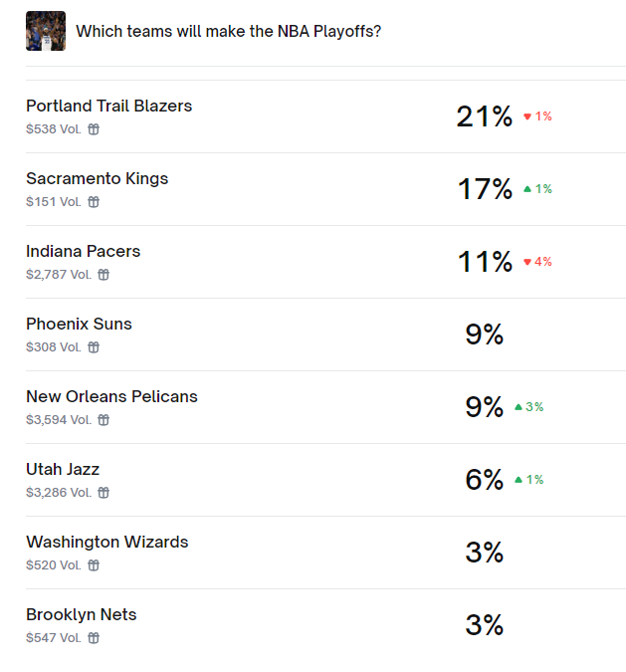Click the gift icon next to Sacramento Kings volume
The width and height of the screenshot is (626, 672).
coord(94,202)
